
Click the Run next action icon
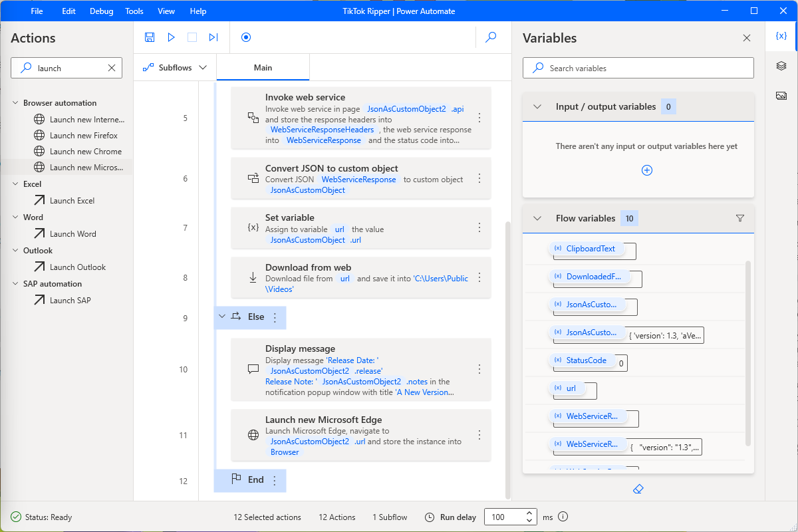tap(213, 37)
